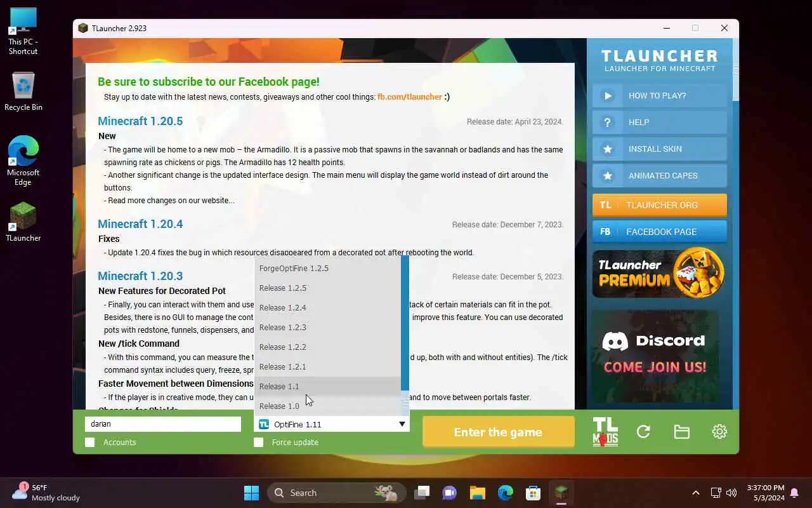812x508 pixels.
Task: Click the TL icon on the TLauncher.org button
Action: tap(606, 205)
